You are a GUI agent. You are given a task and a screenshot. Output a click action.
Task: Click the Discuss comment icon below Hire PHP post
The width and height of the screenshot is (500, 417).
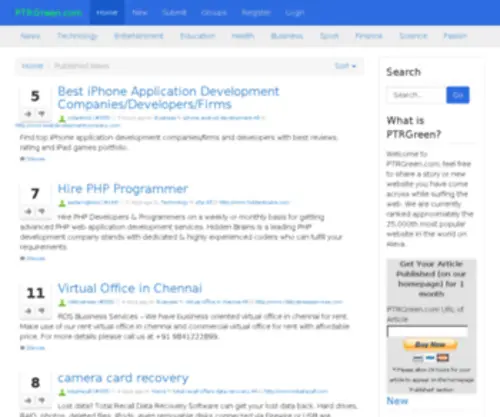(22, 258)
